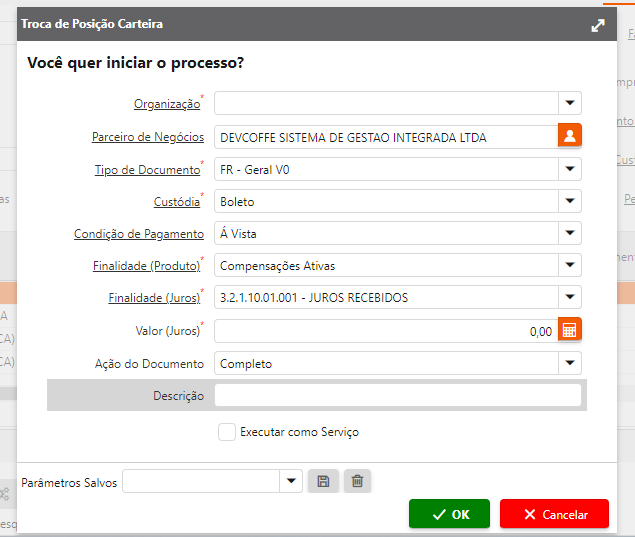Save parameters with the floppy disk icon

323,482
